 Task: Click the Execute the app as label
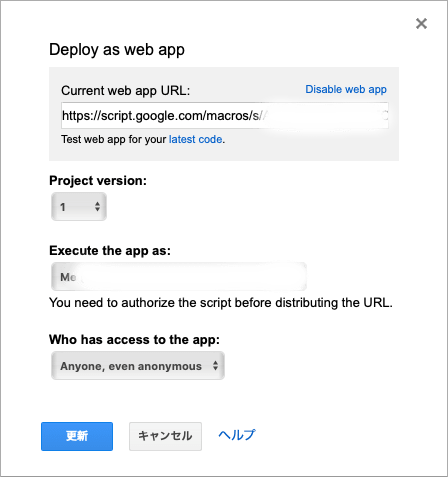pos(110,251)
